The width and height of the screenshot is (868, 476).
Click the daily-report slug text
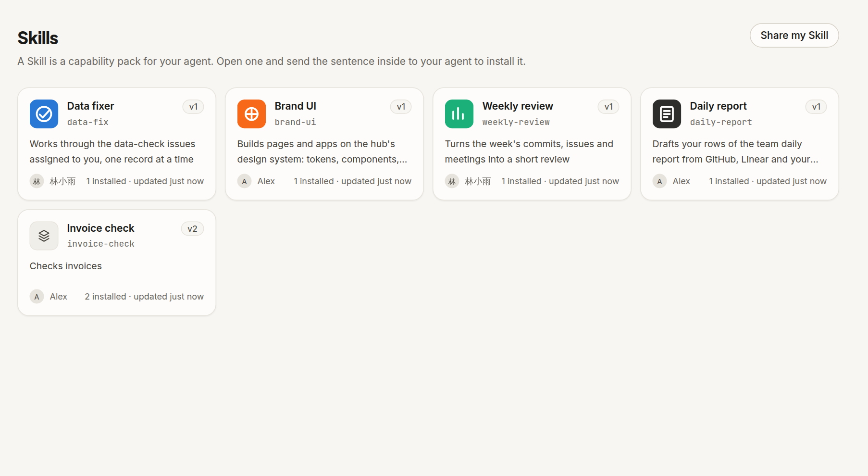pos(721,122)
